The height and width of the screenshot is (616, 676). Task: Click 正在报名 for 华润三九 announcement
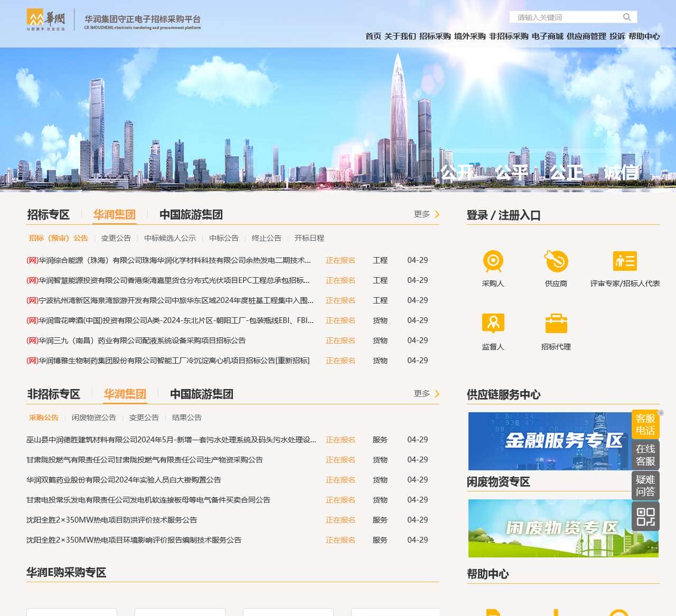(x=341, y=340)
